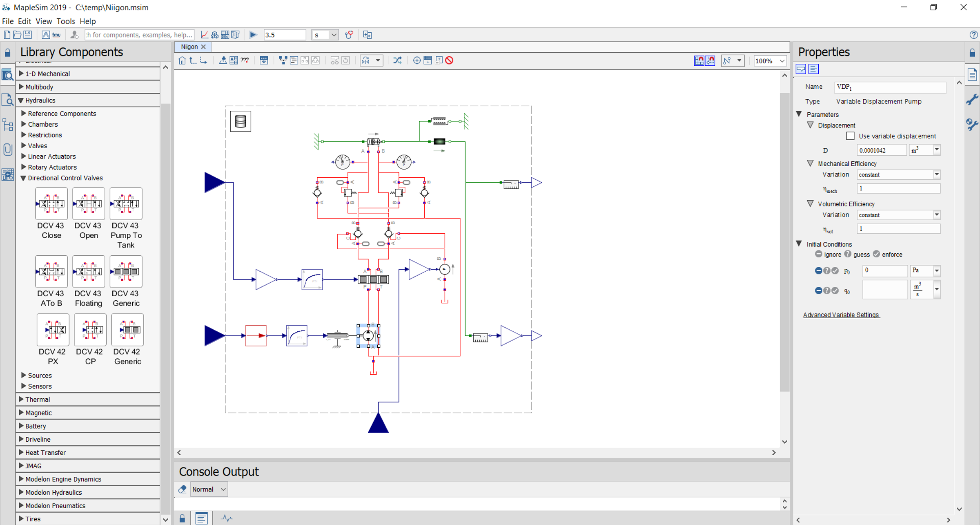The image size is (980, 525).
Task: Open Mechanical Efficiency Variation dropdown
Action: click(937, 174)
